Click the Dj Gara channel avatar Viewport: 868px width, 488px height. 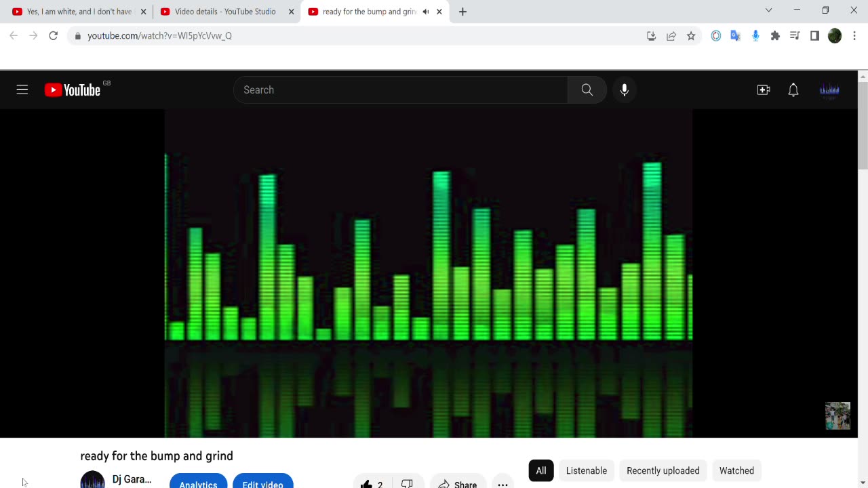point(92,480)
